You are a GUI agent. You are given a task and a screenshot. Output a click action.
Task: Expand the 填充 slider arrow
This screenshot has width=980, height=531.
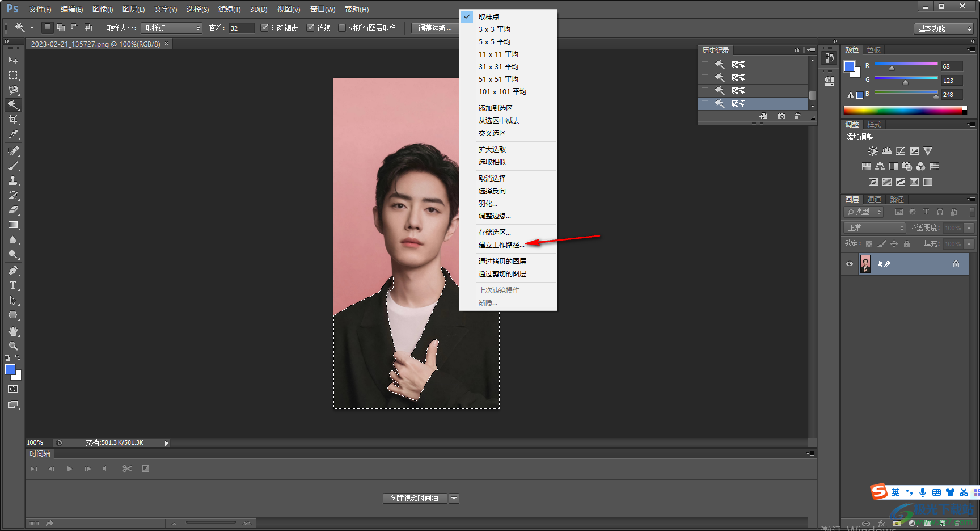tap(969, 244)
